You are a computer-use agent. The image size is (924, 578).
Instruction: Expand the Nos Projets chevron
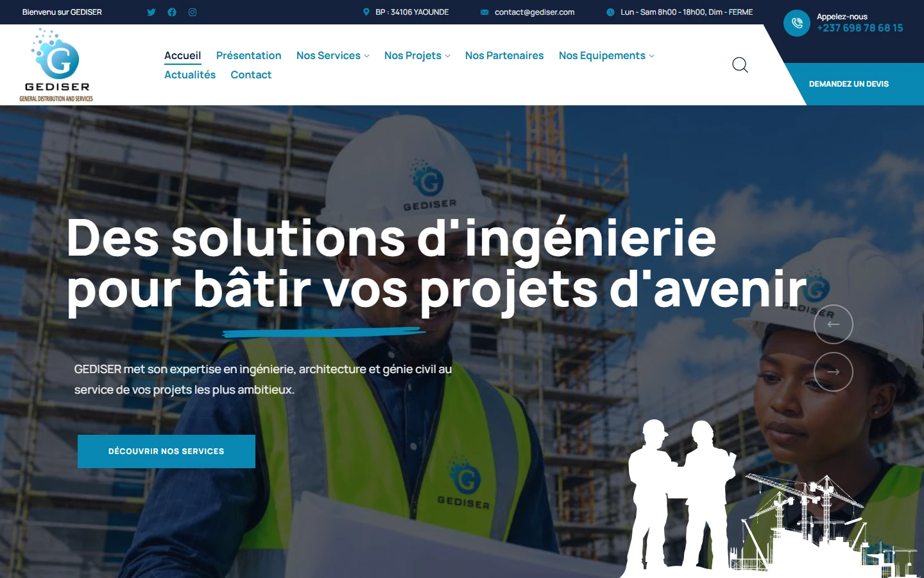click(448, 56)
